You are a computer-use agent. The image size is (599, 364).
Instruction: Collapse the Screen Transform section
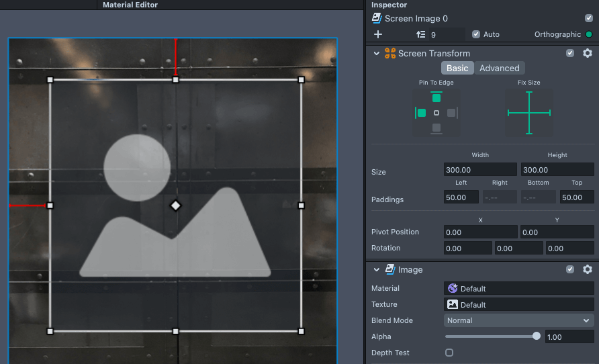[377, 53]
